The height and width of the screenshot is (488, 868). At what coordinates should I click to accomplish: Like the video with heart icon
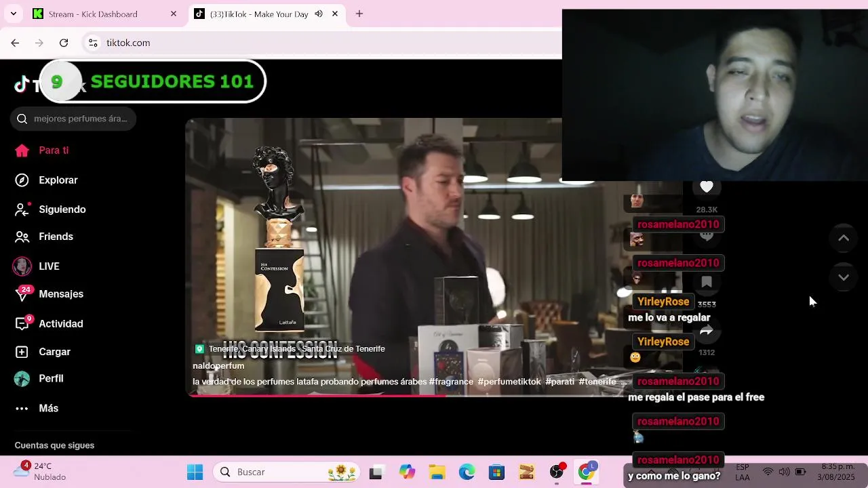(707, 187)
